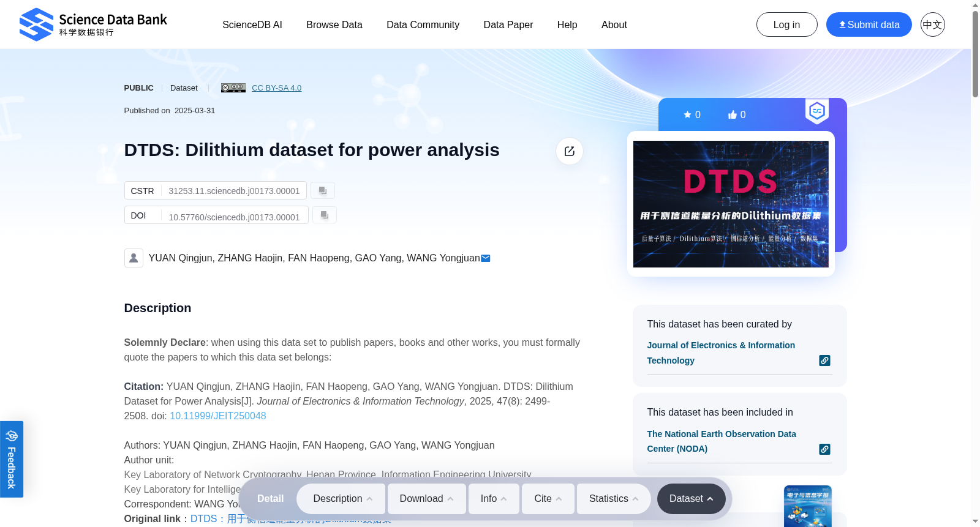Email corresponding author via envelope icon
Image resolution: width=980 pixels, height=527 pixels.
coord(486,258)
